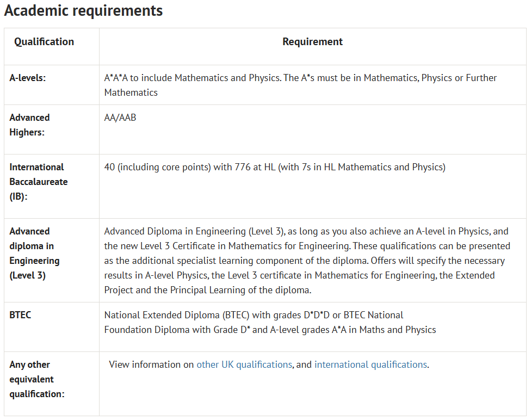This screenshot has width=531, height=420.
Task: Click the 40 core points IB requirement
Action: [x=274, y=167]
